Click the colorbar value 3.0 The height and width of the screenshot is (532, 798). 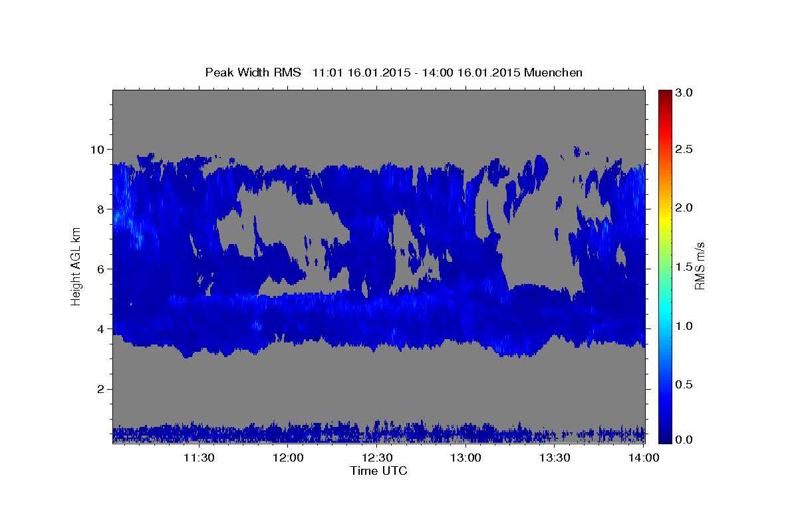click(684, 93)
